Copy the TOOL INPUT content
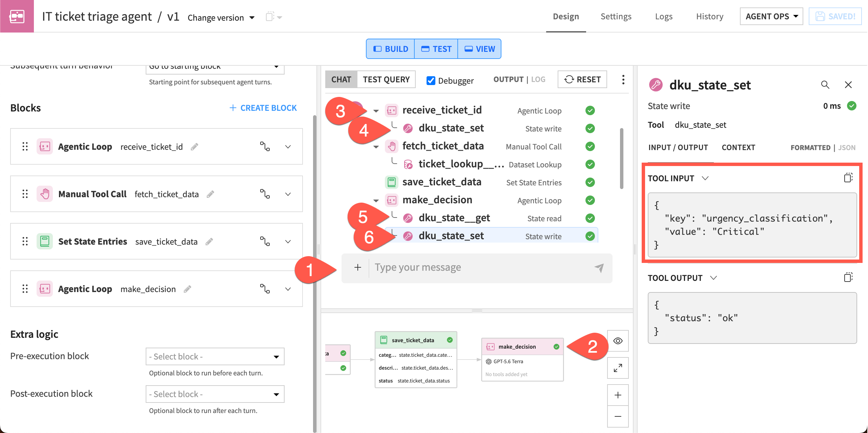Image resolution: width=868 pixels, height=433 pixels. click(x=848, y=178)
